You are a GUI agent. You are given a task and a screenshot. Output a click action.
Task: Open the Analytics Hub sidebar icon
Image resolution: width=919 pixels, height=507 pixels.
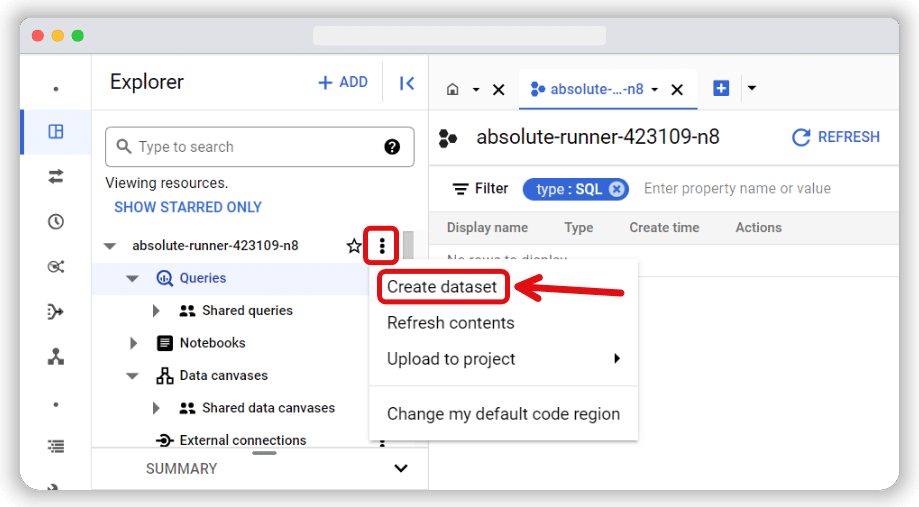56,267
